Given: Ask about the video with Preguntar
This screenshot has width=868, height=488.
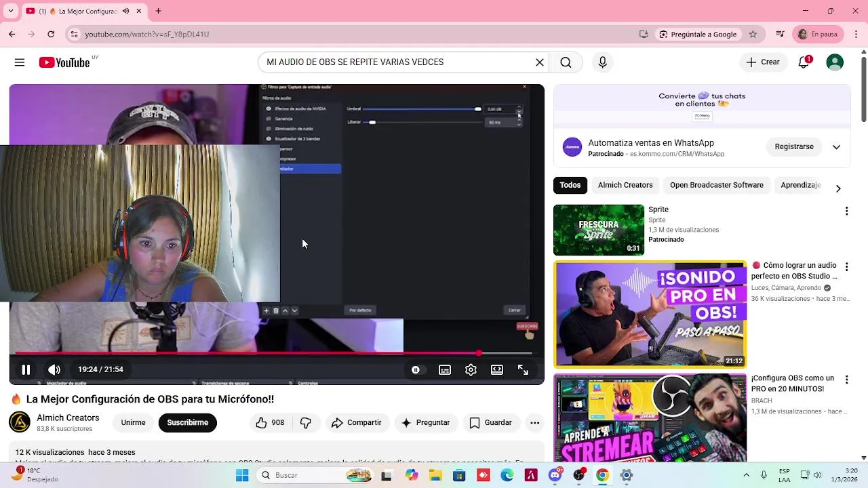Looking at the screenshot, I should (425, 422).
